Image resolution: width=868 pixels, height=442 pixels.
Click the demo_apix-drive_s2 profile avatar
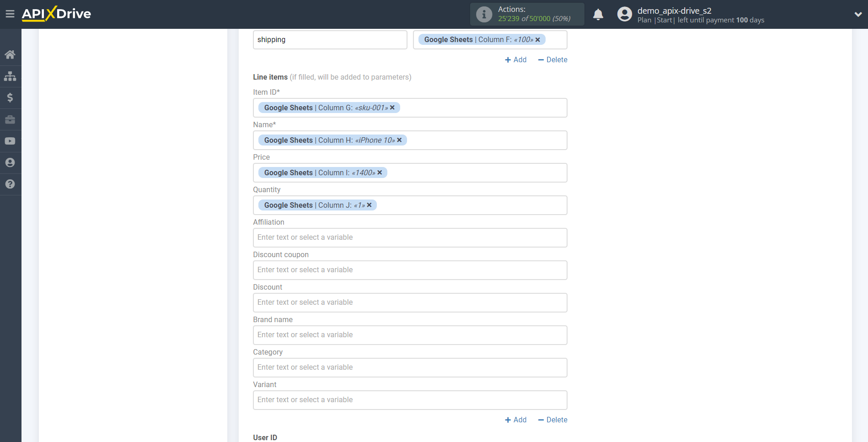624,14
